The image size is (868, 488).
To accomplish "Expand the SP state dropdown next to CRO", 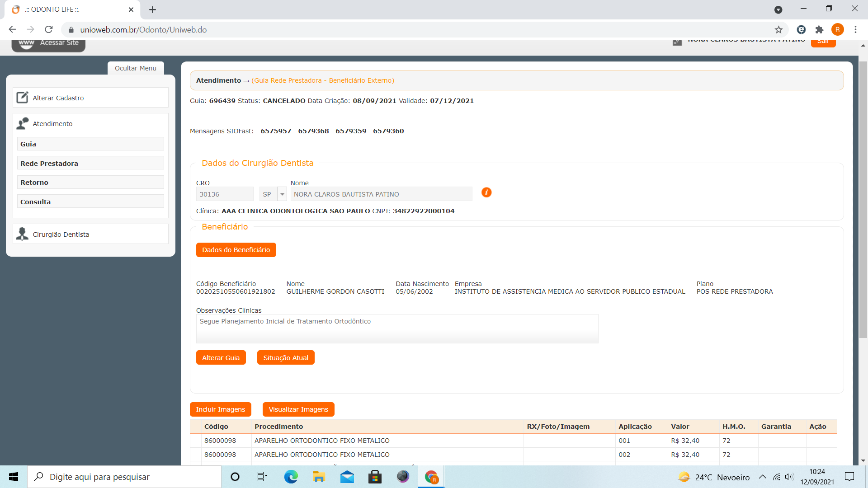I will (x=282, y=194).
